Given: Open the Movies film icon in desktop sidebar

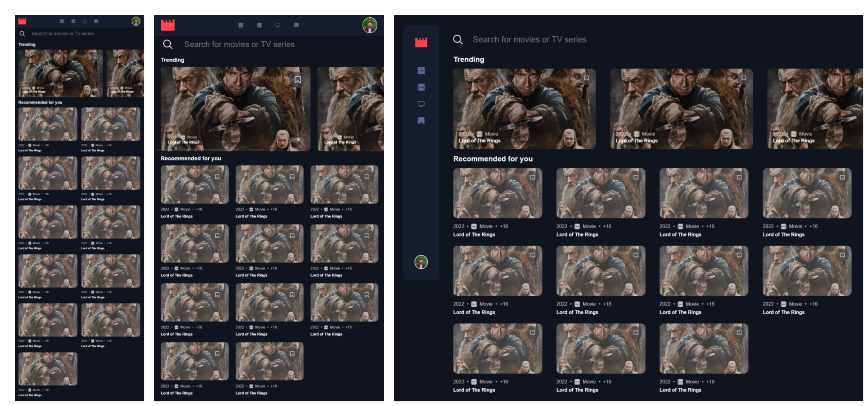Looking at the screenshot, I should point(421,87).
